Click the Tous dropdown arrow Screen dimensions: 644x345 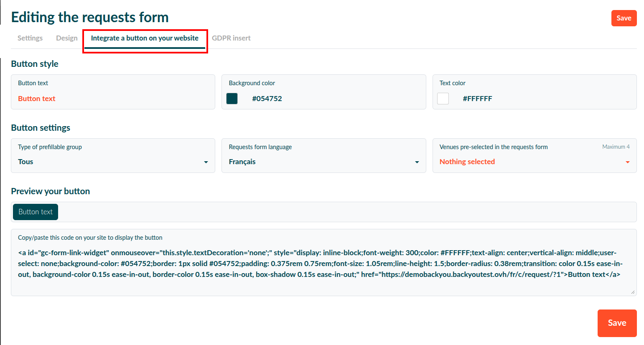pyautogui.click(x=206, y=162)
